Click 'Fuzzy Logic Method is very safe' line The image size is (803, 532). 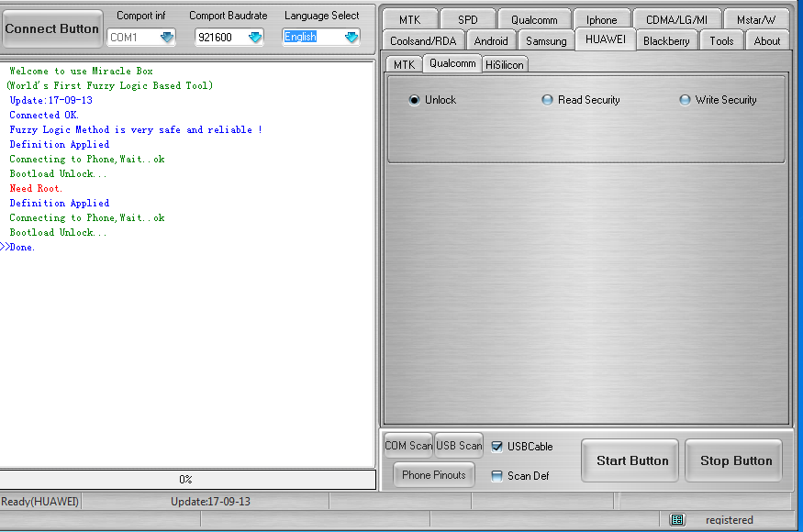[x=136, y=129]
